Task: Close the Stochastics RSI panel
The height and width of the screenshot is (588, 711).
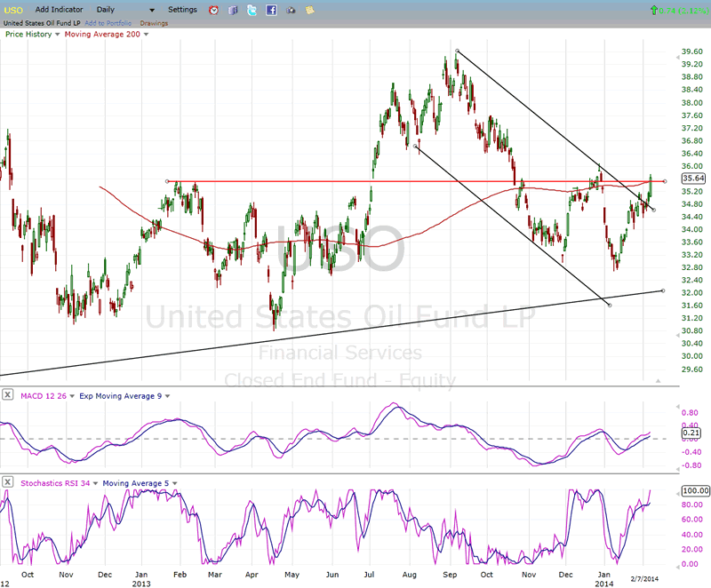Action: coord(7,482)
